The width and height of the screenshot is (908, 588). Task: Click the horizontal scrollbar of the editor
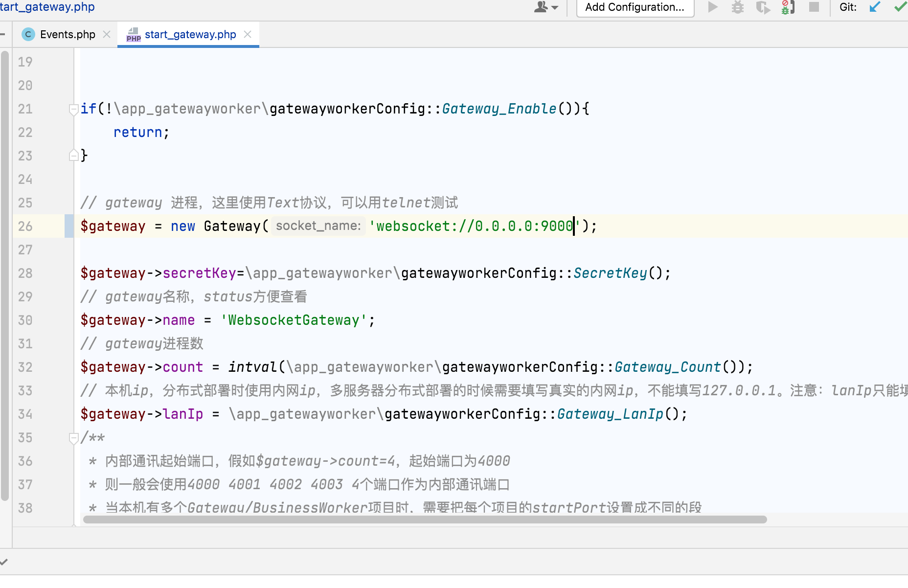[425, 520]
